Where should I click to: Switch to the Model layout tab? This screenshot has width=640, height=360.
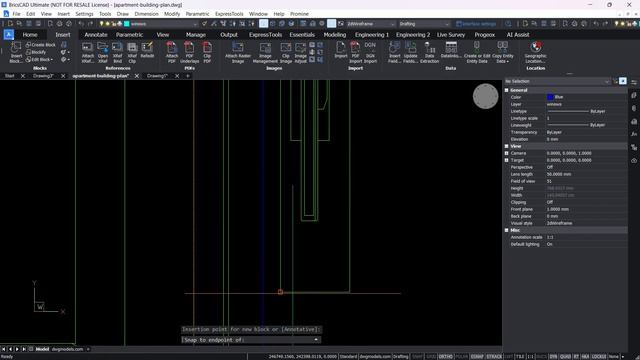[42, 349]
